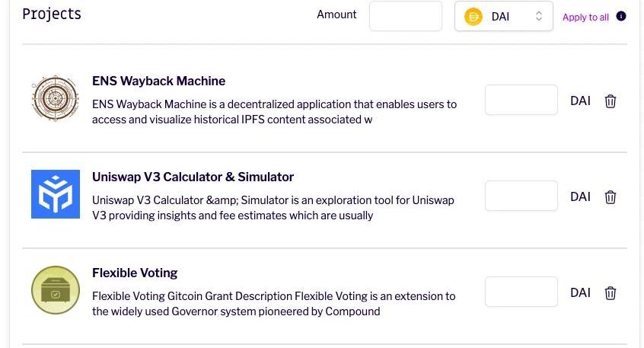
Task: Click the Flexible Voting ballot box logo
Action: point(56,290)
